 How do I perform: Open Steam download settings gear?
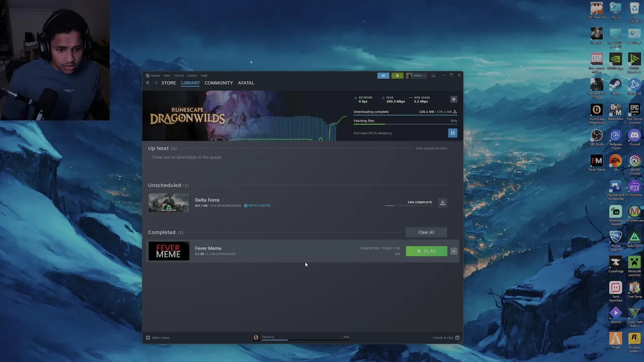pos(453,99)
